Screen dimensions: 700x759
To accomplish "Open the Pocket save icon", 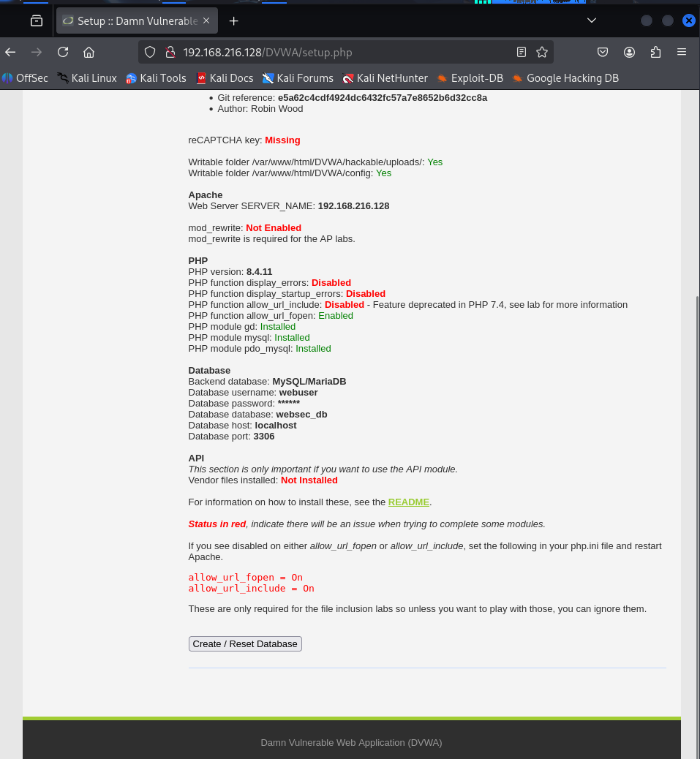I will pos(603,52).
